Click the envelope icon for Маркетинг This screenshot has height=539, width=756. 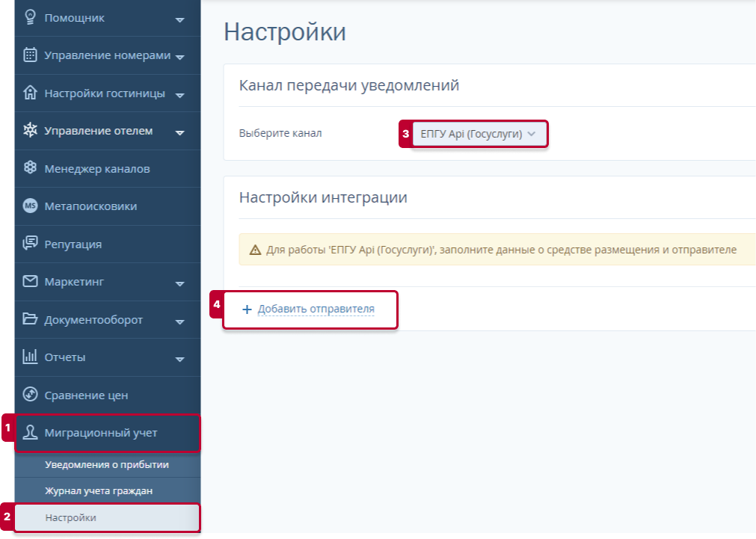pos(30,281)
